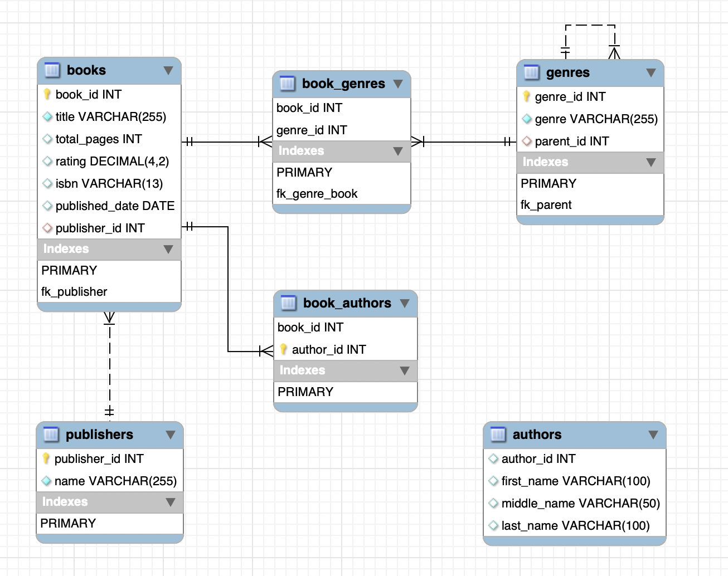Click the genres table icon
The image size is (728, 576).
(x=531, y=72)
